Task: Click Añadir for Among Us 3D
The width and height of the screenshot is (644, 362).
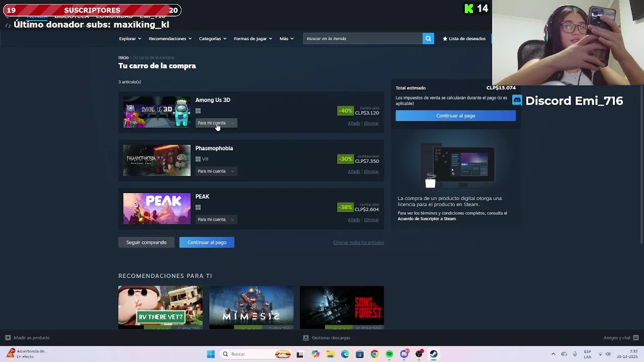Action: coord(354,123)
